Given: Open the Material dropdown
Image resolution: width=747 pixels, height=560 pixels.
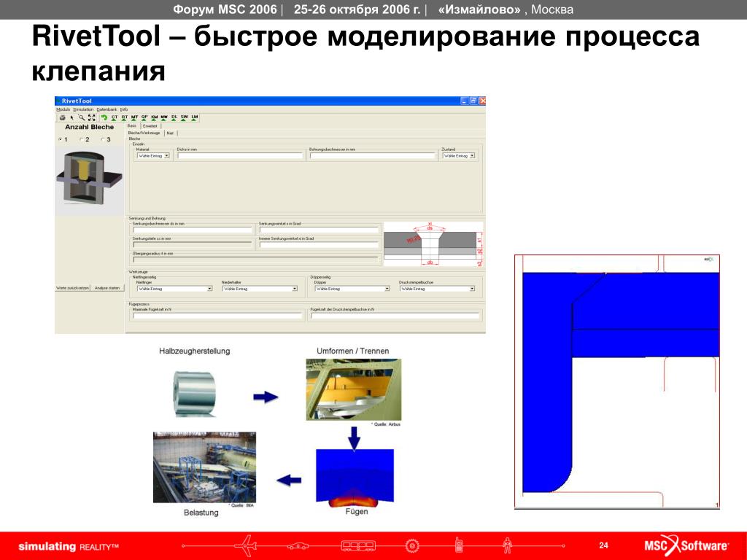Looking at the screenshot, I should pyautogui.click(x=153, y=156).
